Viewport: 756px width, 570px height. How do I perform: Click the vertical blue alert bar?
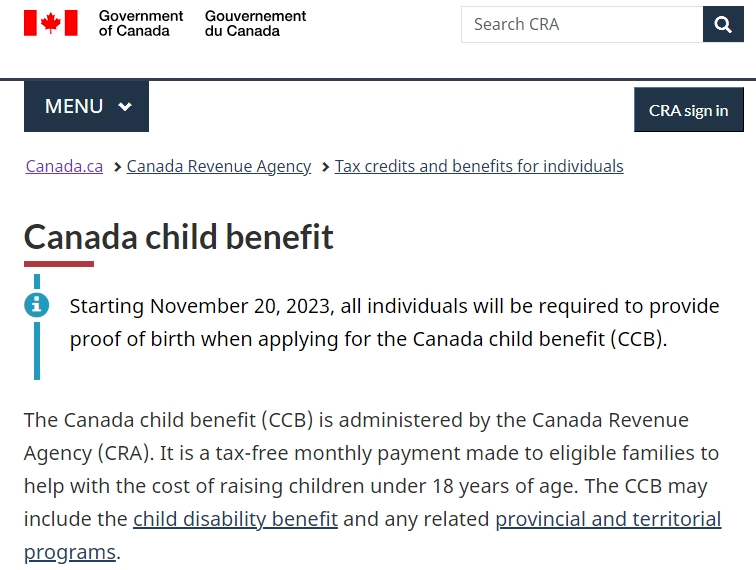tap(37, 351)
